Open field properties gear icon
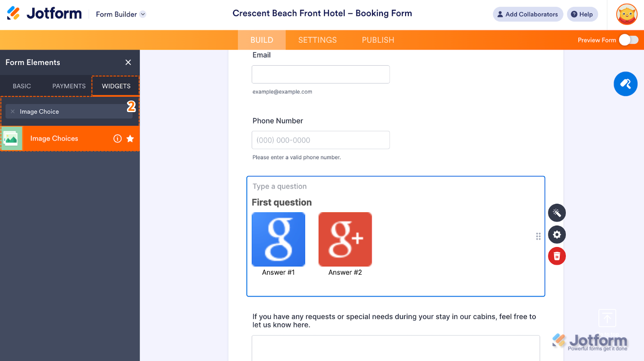Screen dimensions: 644x361 click(x=557, y=235)
